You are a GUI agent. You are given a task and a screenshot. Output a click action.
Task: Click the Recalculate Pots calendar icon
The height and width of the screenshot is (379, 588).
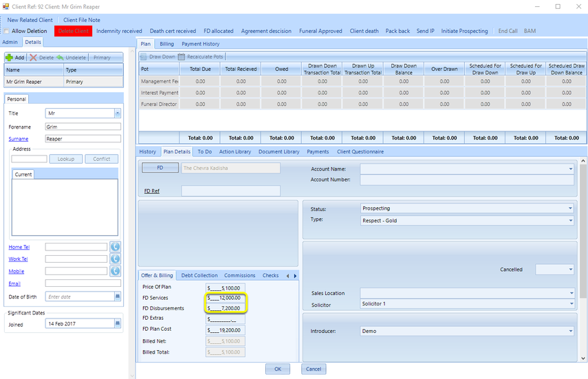pyautogui.click(x=182, y=56)
